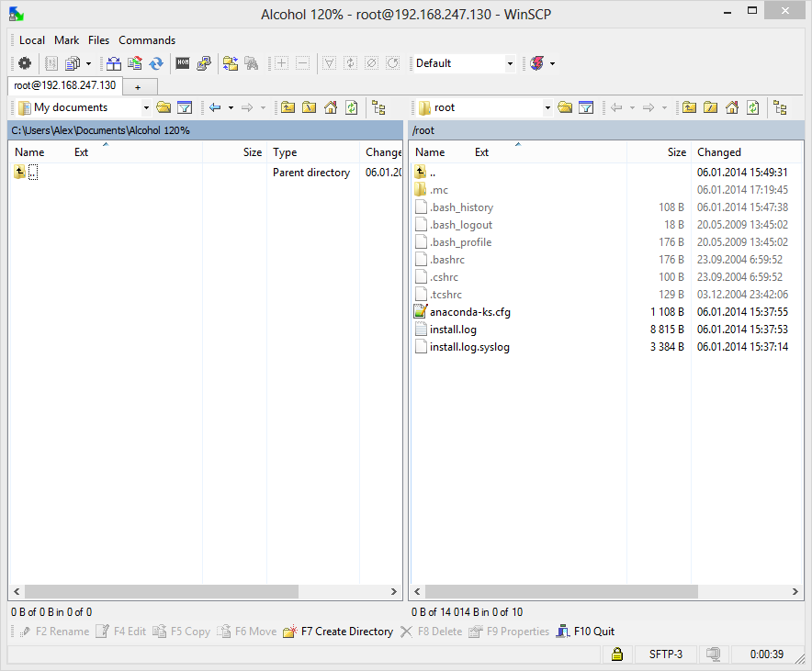Screen dimensions: 812x671
Task: Click the selection mask funnel icon in main toolbar
Action: [330, 63]
